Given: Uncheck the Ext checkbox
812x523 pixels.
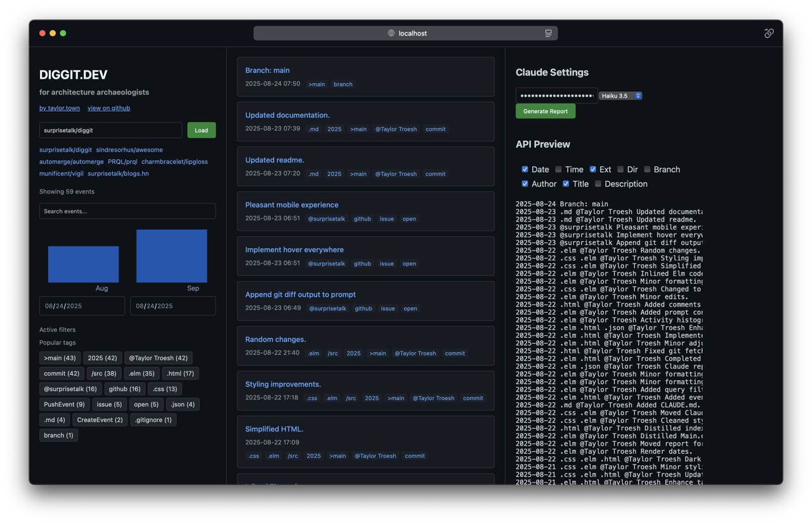Looking at the screenshot, I should pos(593,169).
